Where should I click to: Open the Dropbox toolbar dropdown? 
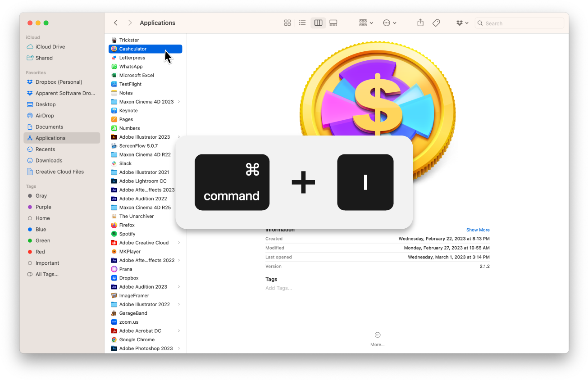click(462, 23)
